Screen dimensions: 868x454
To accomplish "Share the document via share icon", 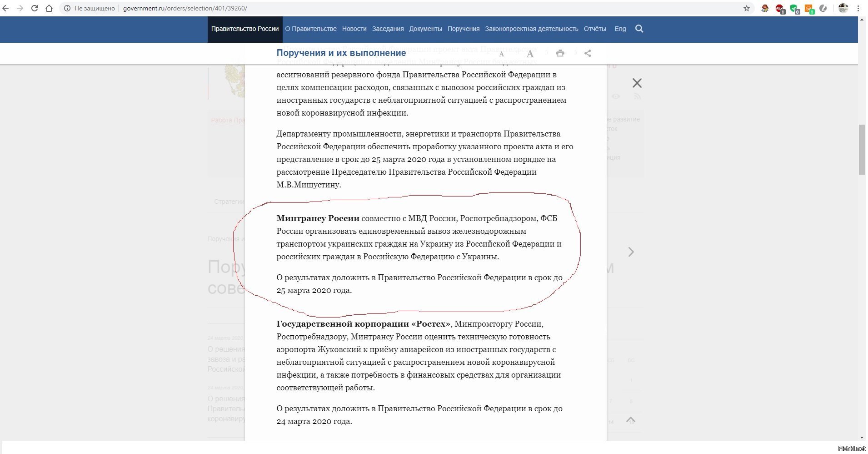I will [588, 53].
